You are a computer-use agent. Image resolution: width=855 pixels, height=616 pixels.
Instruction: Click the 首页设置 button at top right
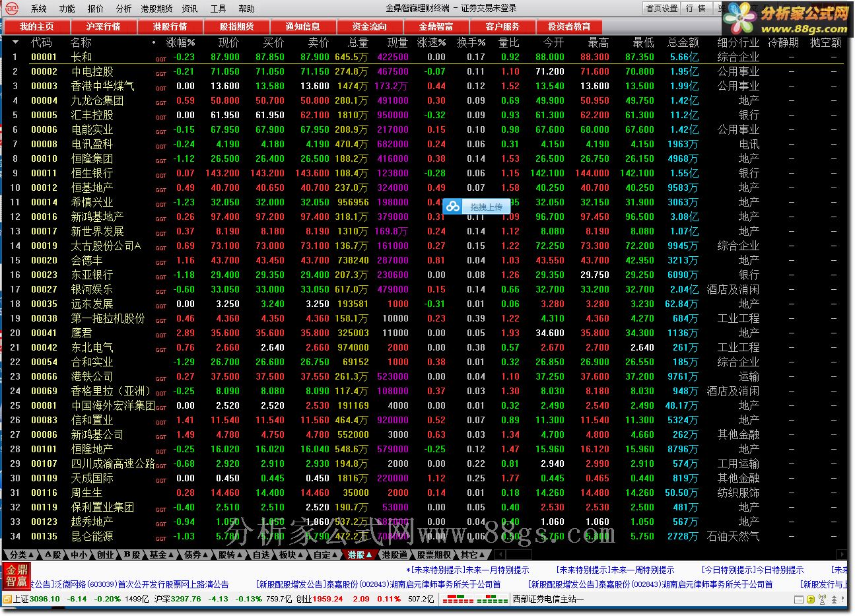pyautogui.click(x=662, y=8)
